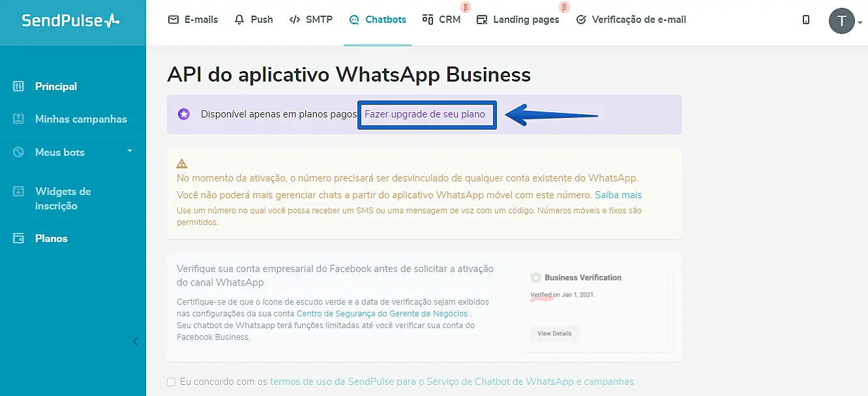Open the CRM tab
Image resolution: width=868 pixels, height=396 pixels.
click(441, 20)
